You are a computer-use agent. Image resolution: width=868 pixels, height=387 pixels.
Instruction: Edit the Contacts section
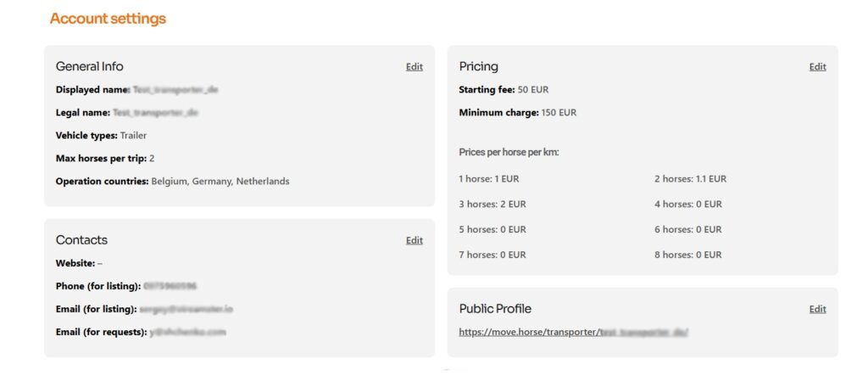click(x=414, y=240)
